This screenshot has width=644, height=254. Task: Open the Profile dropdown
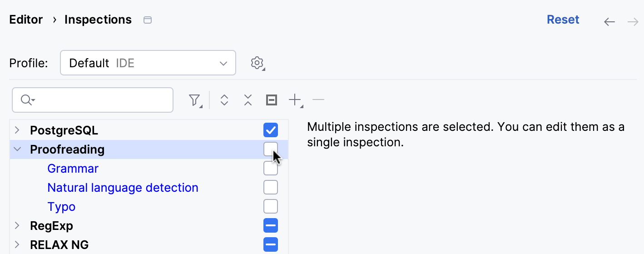click(x=148, y=63)
